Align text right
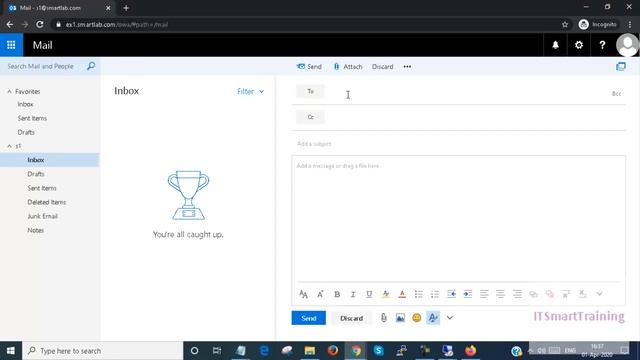The image size is (640, 360). (517, 294)
